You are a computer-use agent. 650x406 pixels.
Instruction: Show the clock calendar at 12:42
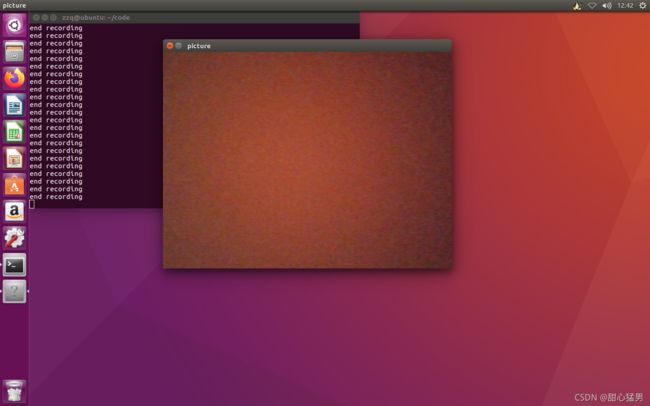(x=625, y=5)
